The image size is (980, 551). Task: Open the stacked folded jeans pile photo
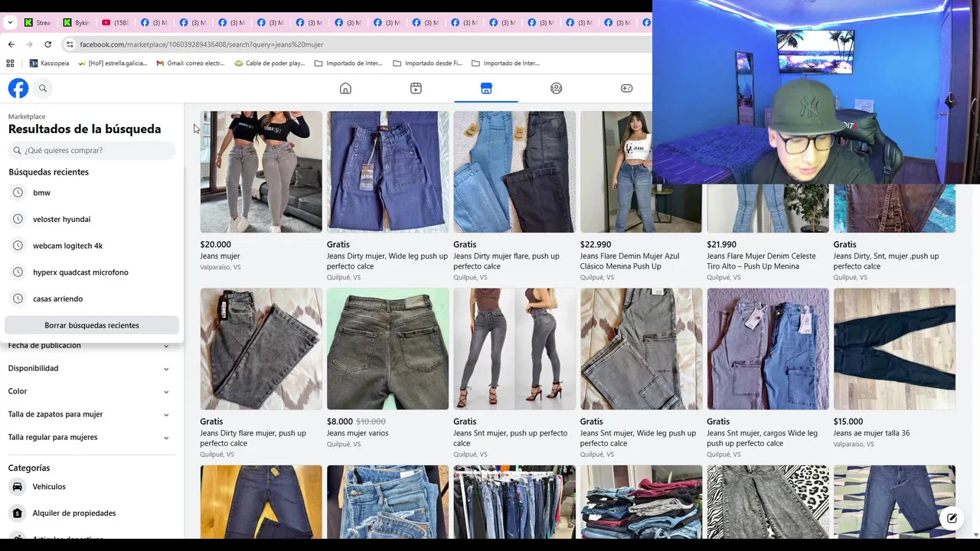coord(641,501)
